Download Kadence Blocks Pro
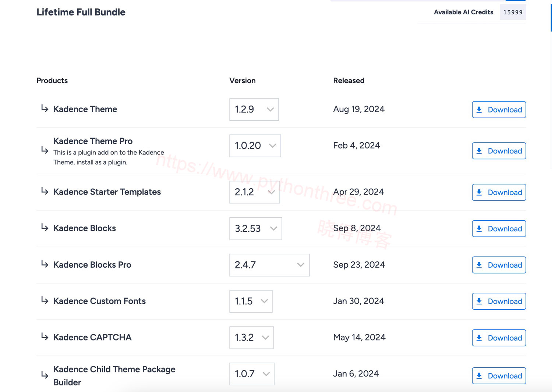The image size is (552, 392). point(499,265)
